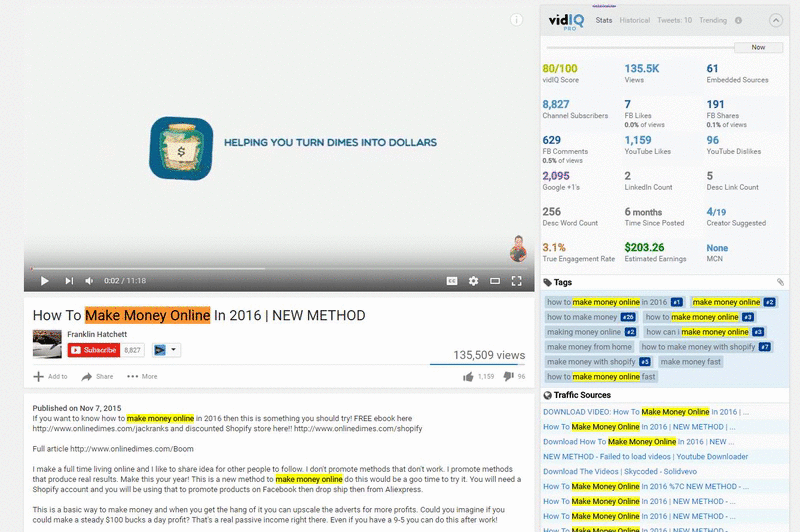
Task: Open Franklin Hatchett channel thumbnail
Action: pyautogui.click(x=47, y=344)
